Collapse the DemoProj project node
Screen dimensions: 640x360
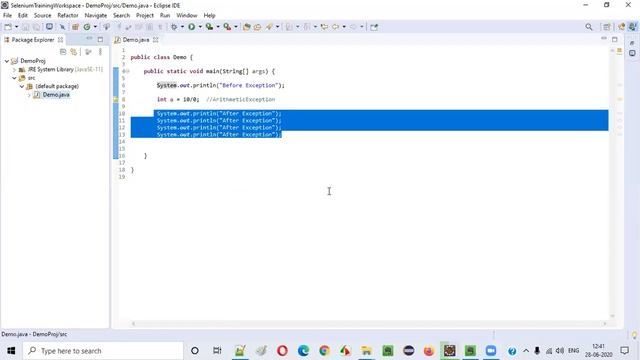[7, 61]
